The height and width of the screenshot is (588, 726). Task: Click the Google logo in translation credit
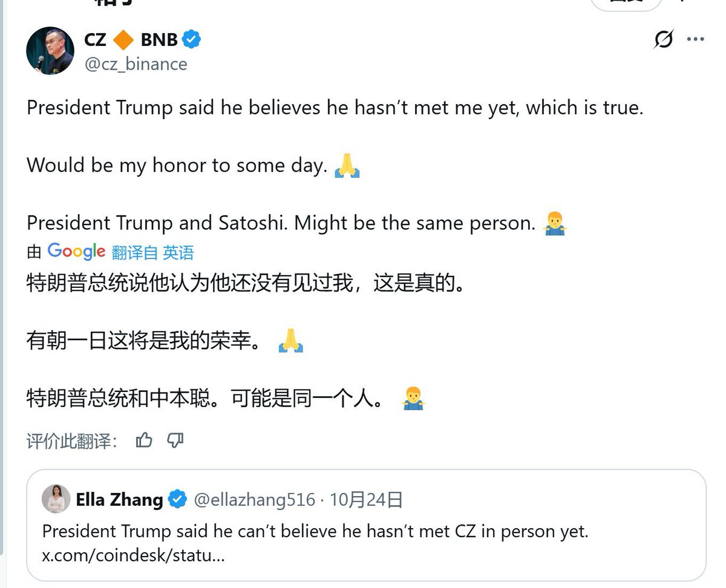click(x=76, y=251)
